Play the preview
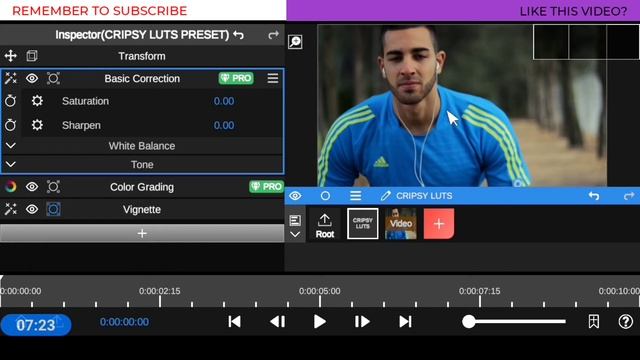The width and height of the screenshot is (640, 360). pos(320,322)
